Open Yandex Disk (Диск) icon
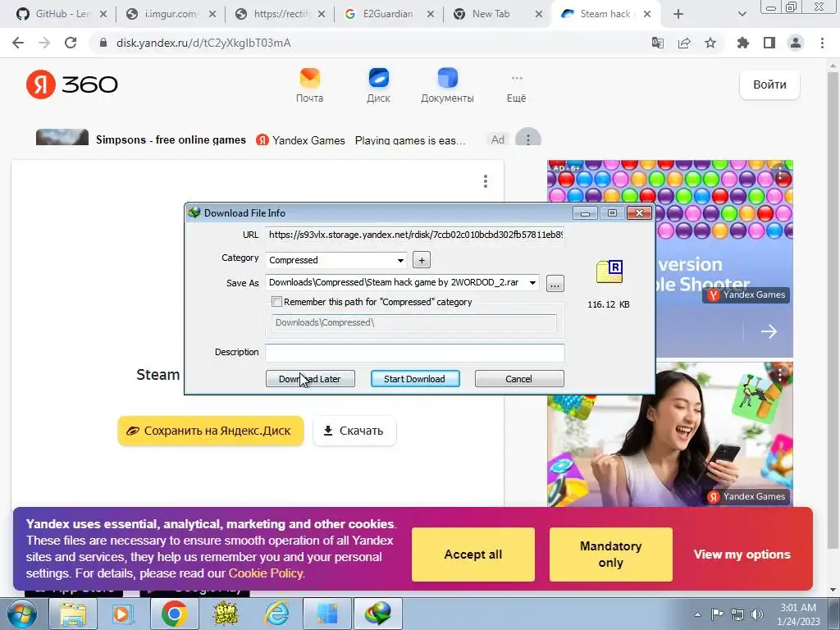Screen dimensions: 840x630 pyautogui.click(x=378, y=85)
